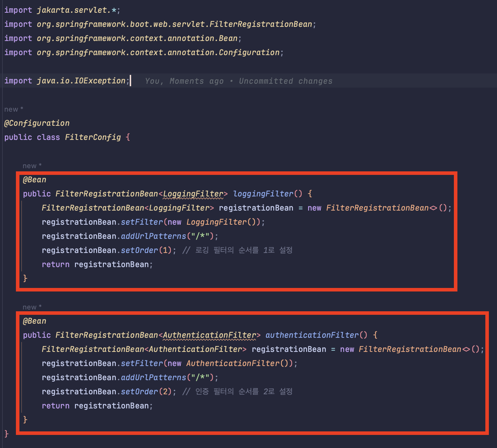Click the jakarta.servlet.* import line
The height and width of the screenshot is (448, 497).
(62, 10)
